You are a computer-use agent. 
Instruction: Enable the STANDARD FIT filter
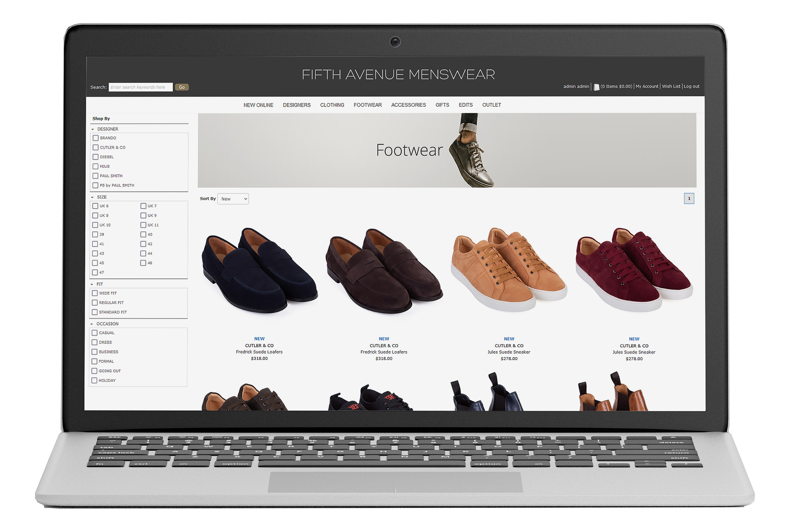pyautogui.click(x=95, y=312)
